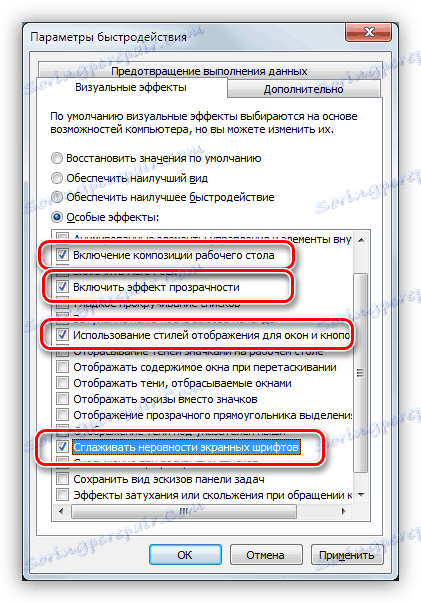Click the horizontal scroll left arrow
This screenshot has width=421, height=603.
click(x=61, y=511)
